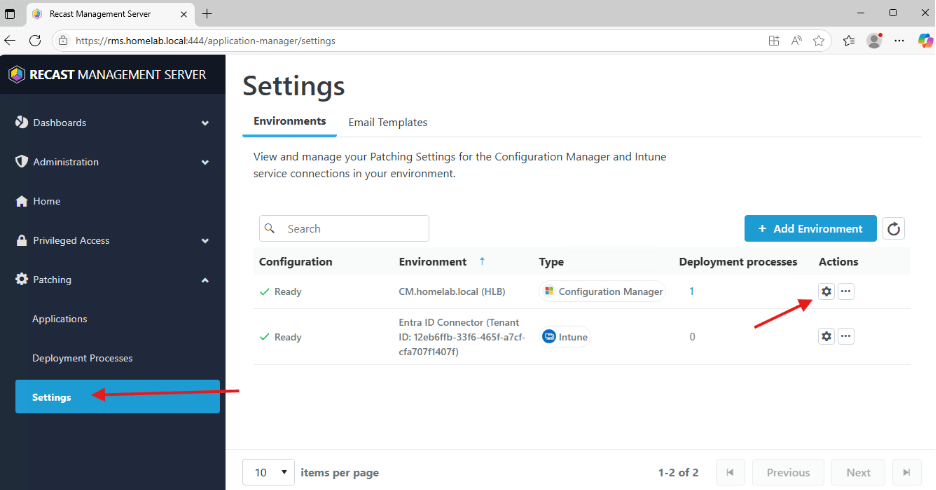Screen dimensions: 936x490
Task: View site information lock icon
Action: coord(63,41)
